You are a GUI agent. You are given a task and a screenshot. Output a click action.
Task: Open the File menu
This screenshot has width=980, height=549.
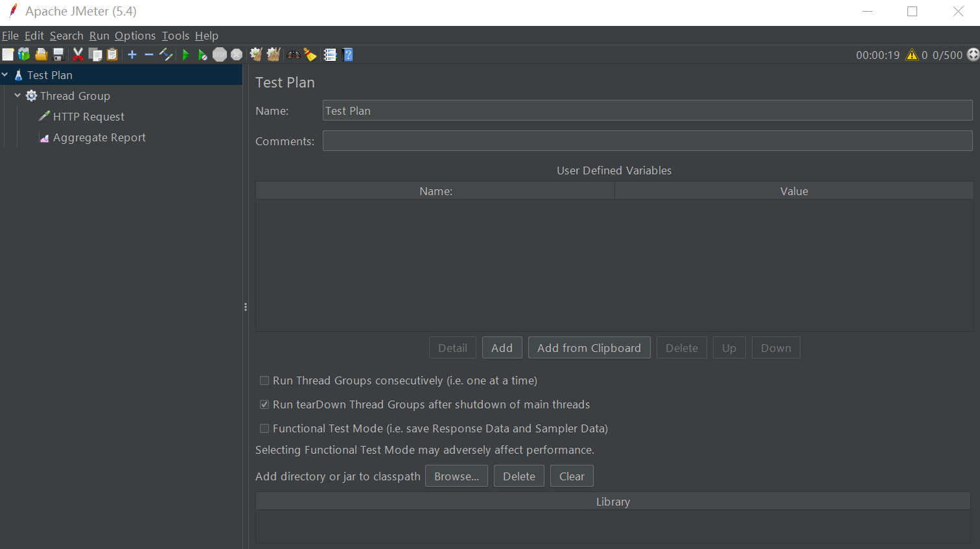pyautogui.click(x=10, y=36)
